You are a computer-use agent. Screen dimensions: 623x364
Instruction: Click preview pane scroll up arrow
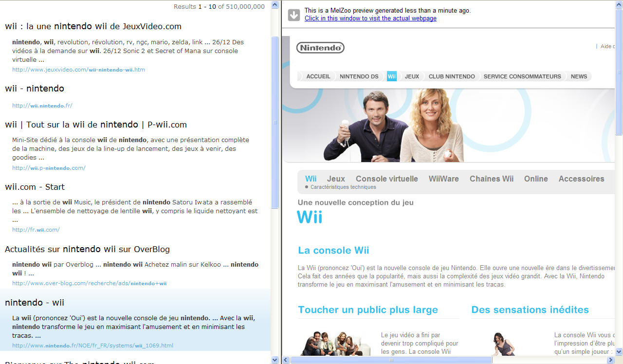619,5
